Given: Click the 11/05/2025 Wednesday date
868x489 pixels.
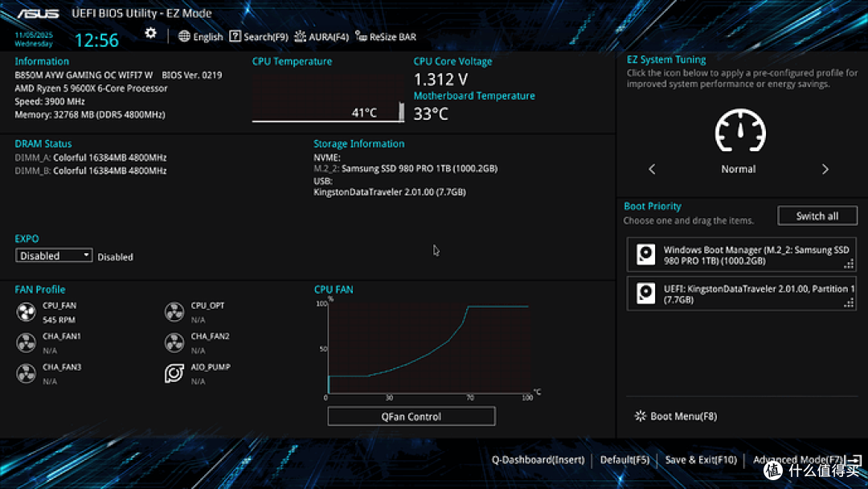Looking at the screenshot, I should (x=34, y=39).
